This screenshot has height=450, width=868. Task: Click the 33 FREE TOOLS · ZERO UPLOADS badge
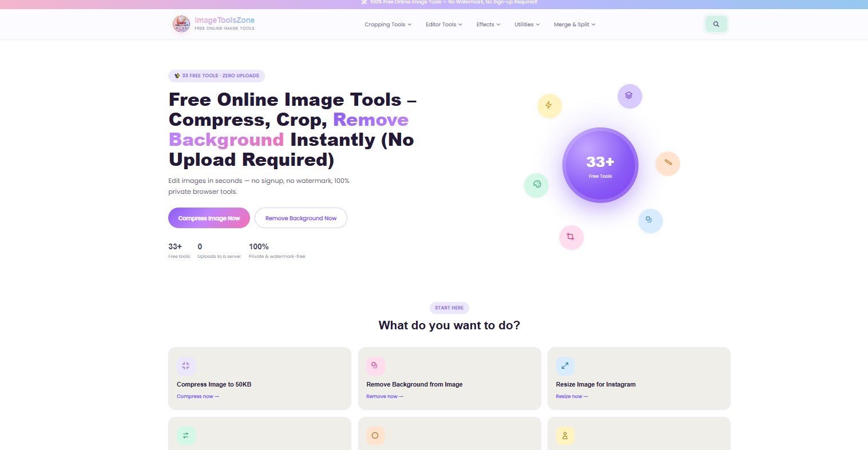[x=217, y=75]
